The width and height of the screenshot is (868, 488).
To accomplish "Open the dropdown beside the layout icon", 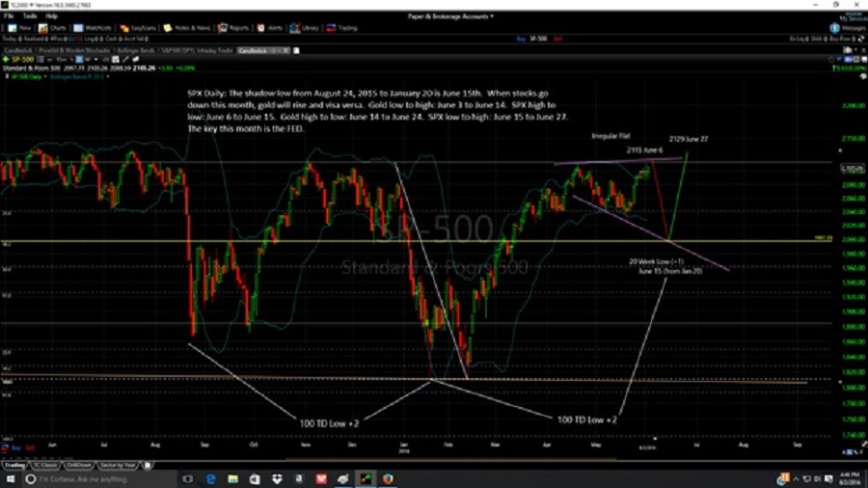I will (x=854, y=50).
